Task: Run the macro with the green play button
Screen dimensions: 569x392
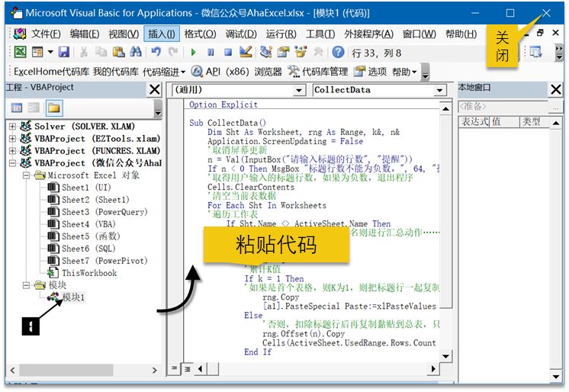Action: [x=194, y=53]
